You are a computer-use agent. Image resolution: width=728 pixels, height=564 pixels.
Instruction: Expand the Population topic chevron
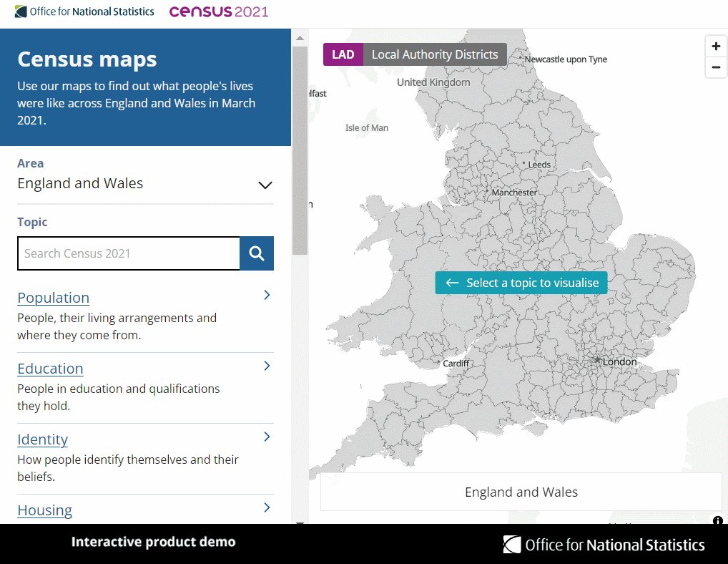pyautogui.click(x=265, y=294)
